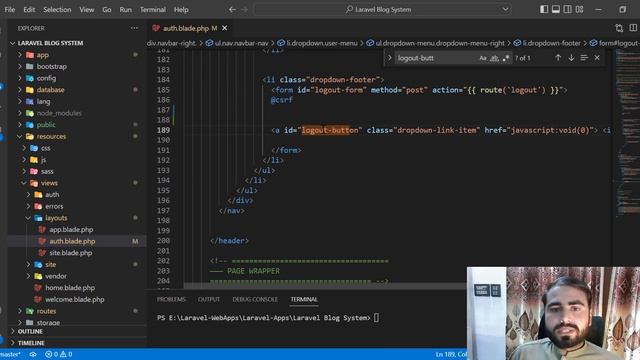Toggle Use Regular Expression in find widget
640x360 pixels.
(x=506, y=58)
